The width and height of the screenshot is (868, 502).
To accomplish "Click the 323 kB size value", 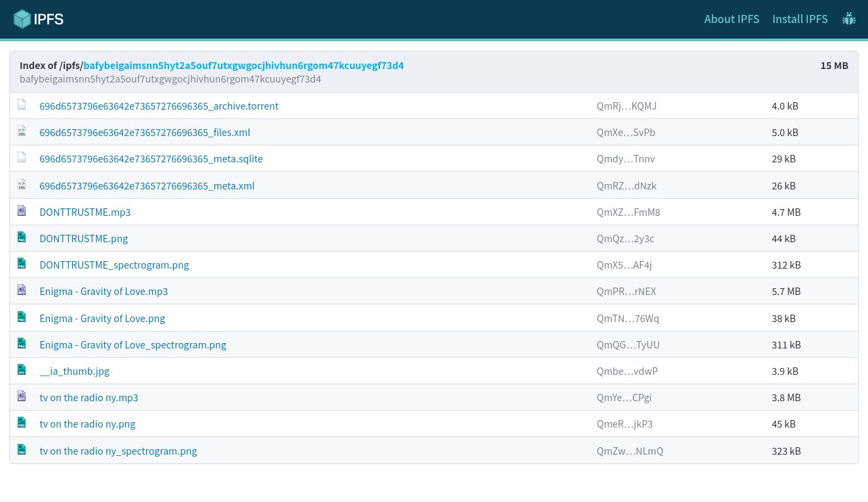I will [x=786, y=451].
